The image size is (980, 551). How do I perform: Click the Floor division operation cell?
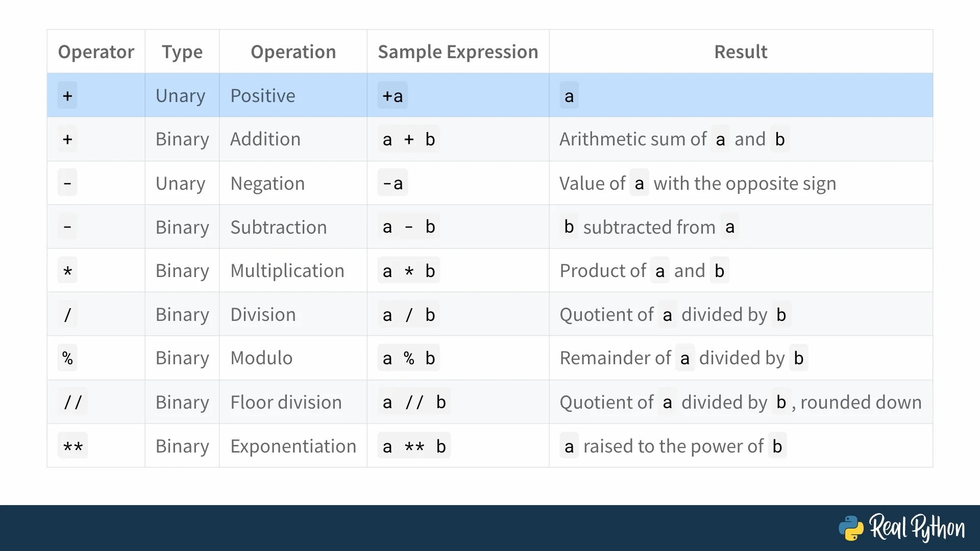coord(286,403)
